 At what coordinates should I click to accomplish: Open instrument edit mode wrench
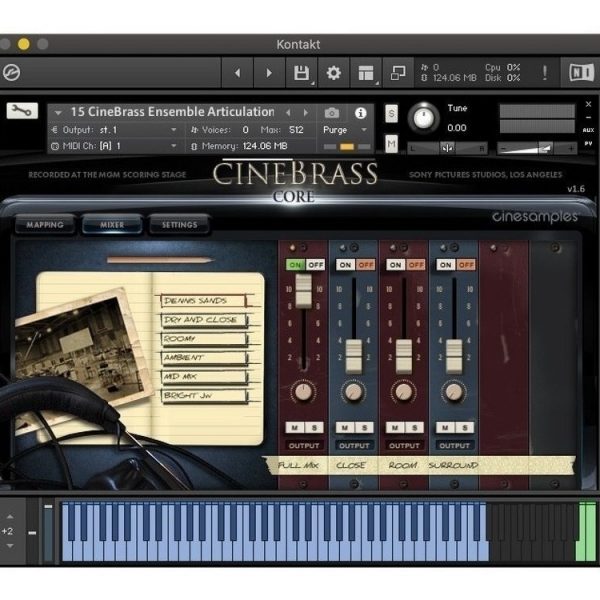[22, 111]
